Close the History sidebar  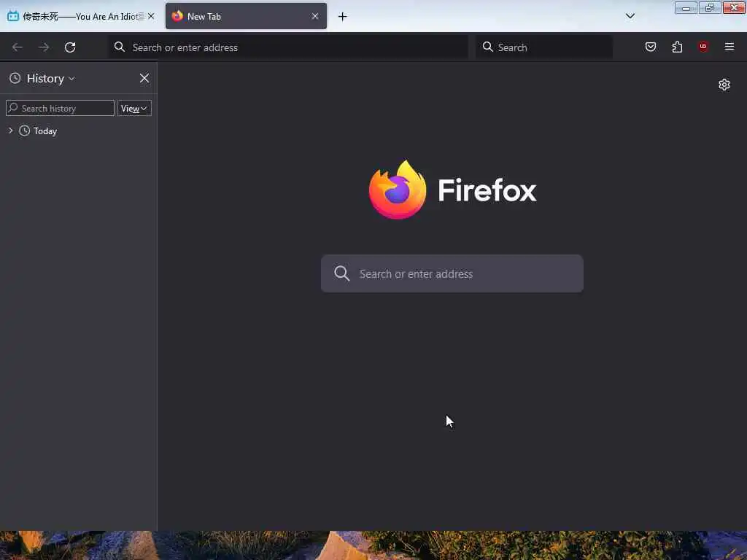click(x=144, y=78)
